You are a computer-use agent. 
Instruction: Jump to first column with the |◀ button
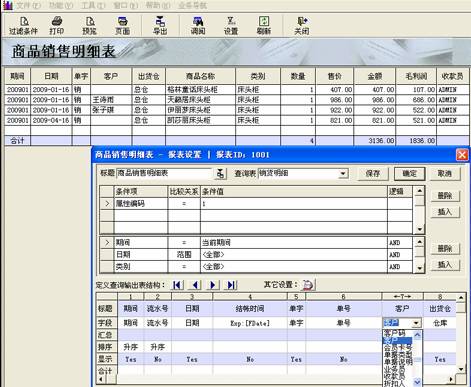(x=177, y=285)
